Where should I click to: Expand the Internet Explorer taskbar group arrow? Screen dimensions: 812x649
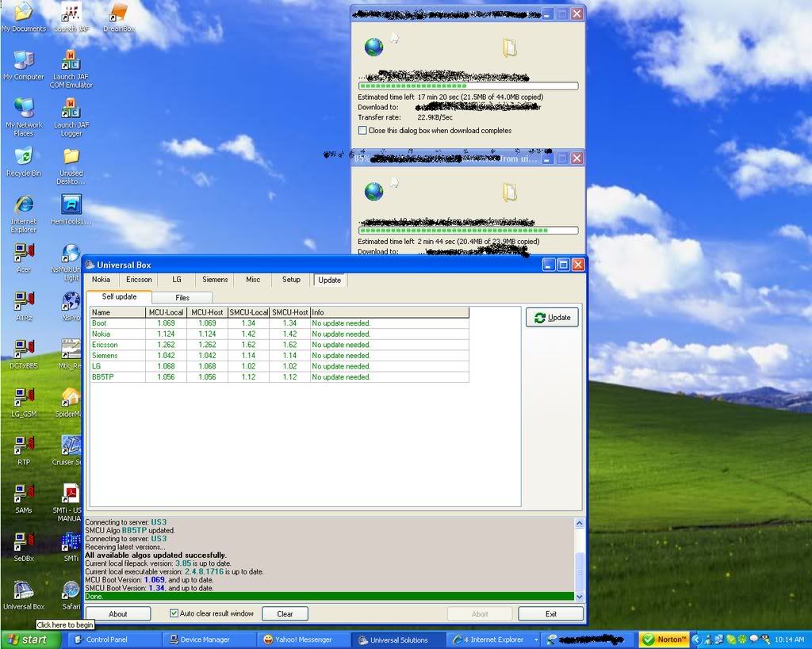pyautogui.click(x=536, y=639)
